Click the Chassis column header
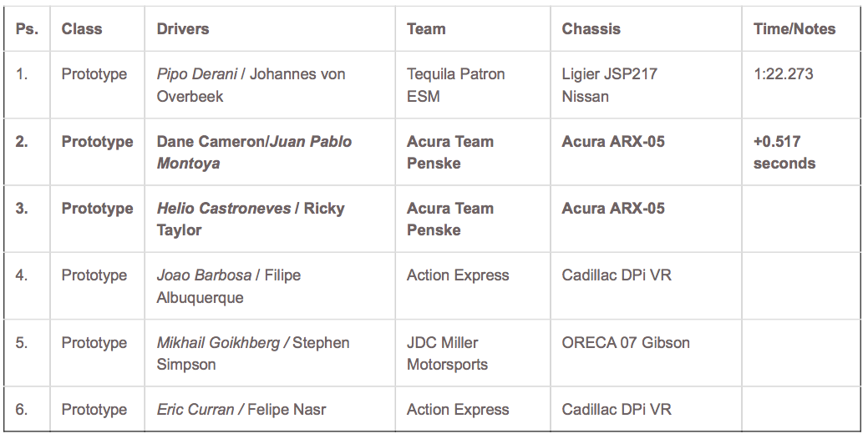868x439 pixels. 591,28
